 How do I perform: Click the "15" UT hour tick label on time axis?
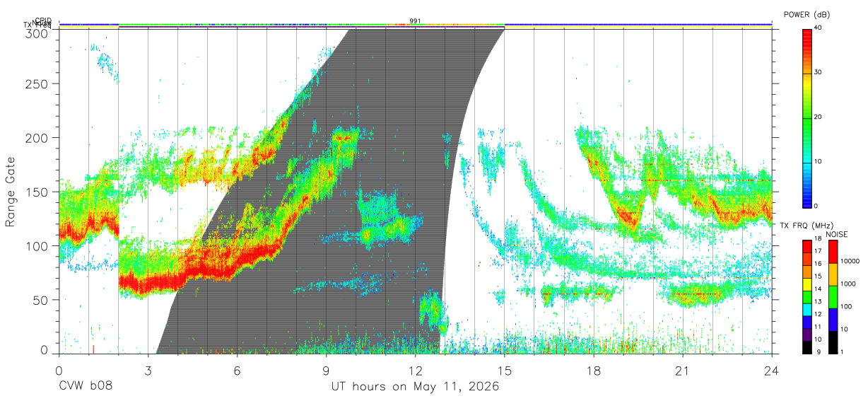[x=504, y=370]
